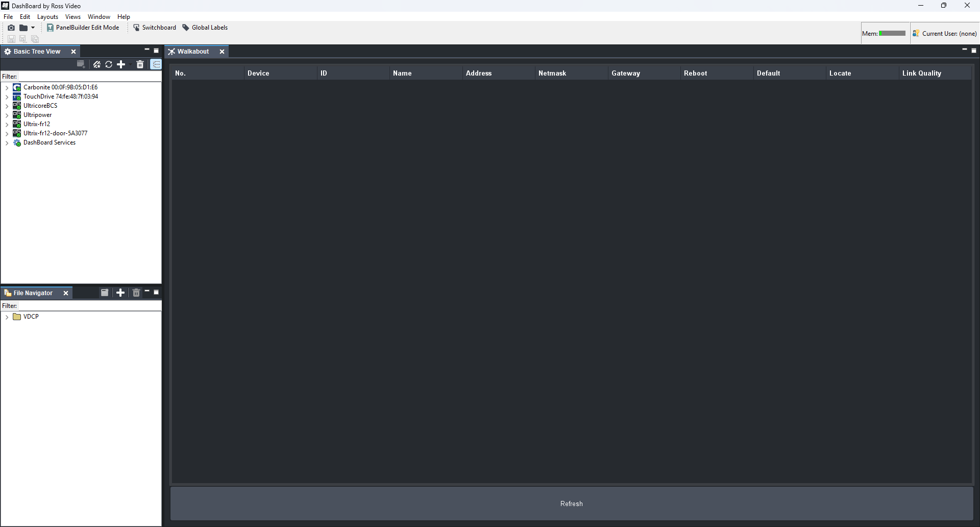
Task: Select the File Navigator tab
Action: click(x=33, y=293)
